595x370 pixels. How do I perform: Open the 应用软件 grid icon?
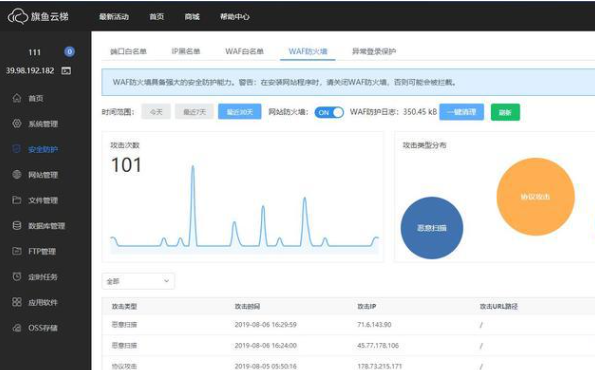17,302
